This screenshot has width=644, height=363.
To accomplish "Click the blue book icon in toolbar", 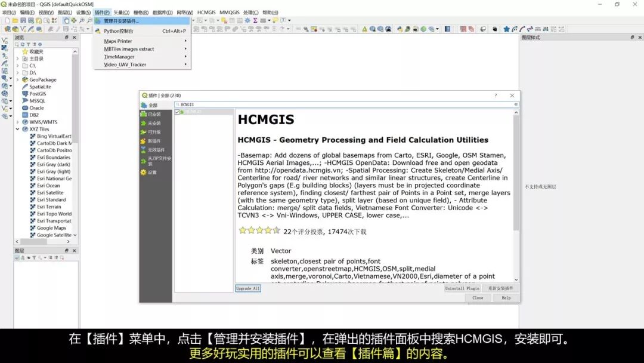I will click(447, 29).
